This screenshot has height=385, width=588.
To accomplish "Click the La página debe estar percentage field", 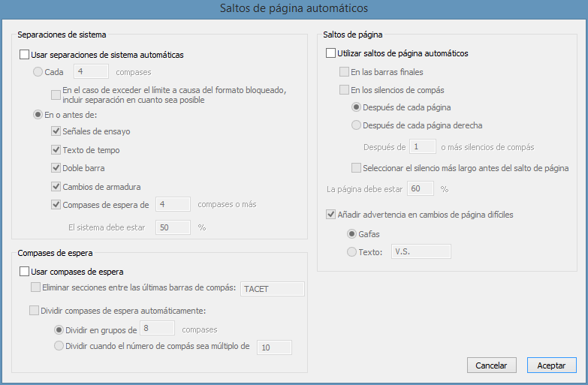I will (421, 188).
